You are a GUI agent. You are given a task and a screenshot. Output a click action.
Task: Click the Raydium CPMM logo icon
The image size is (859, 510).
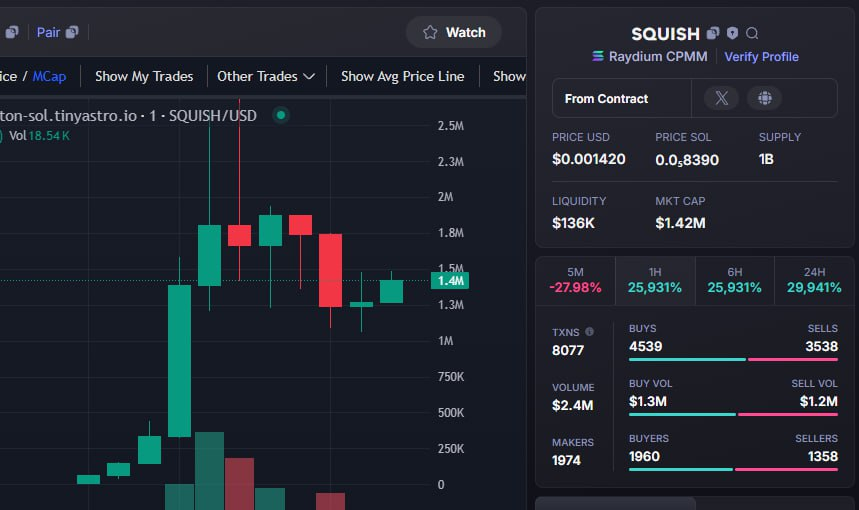(598, 56)
